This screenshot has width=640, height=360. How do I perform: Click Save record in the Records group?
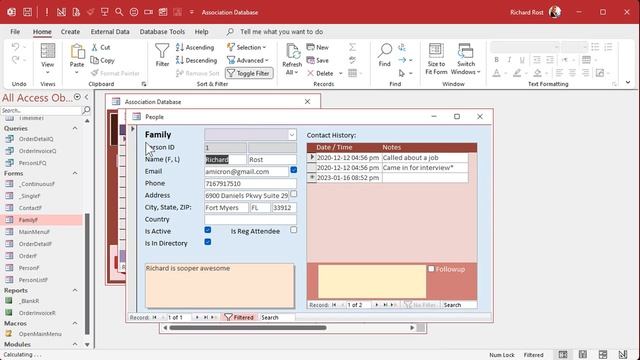click(x=318, y=60)
